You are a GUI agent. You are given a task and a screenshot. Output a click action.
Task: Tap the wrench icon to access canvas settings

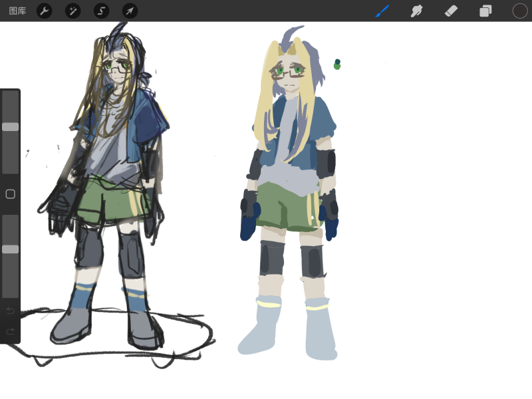click(45, 11)
